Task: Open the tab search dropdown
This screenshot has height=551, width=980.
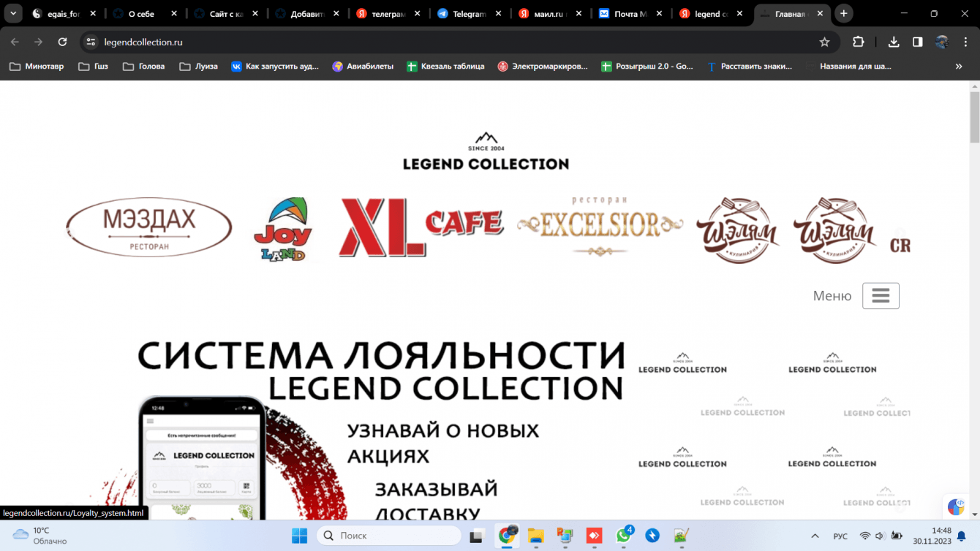Action: pyautogui.click(x=13, y=14)
